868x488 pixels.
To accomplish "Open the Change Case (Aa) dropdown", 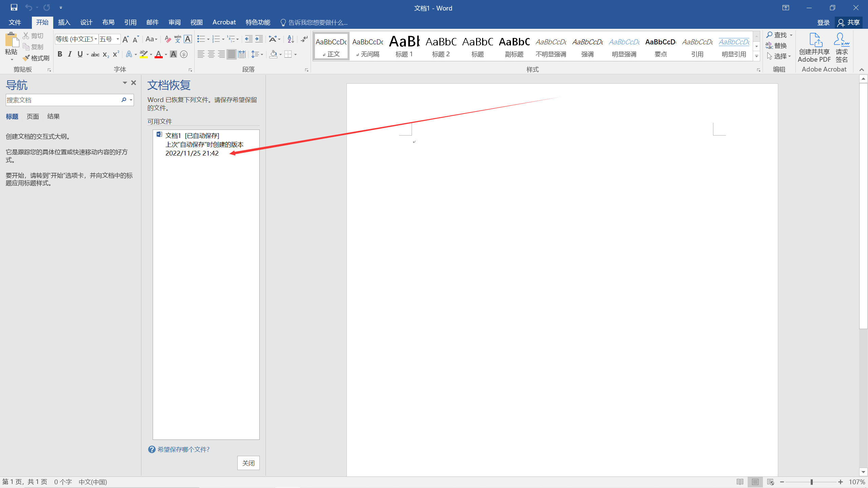I will tap(151, 39).
